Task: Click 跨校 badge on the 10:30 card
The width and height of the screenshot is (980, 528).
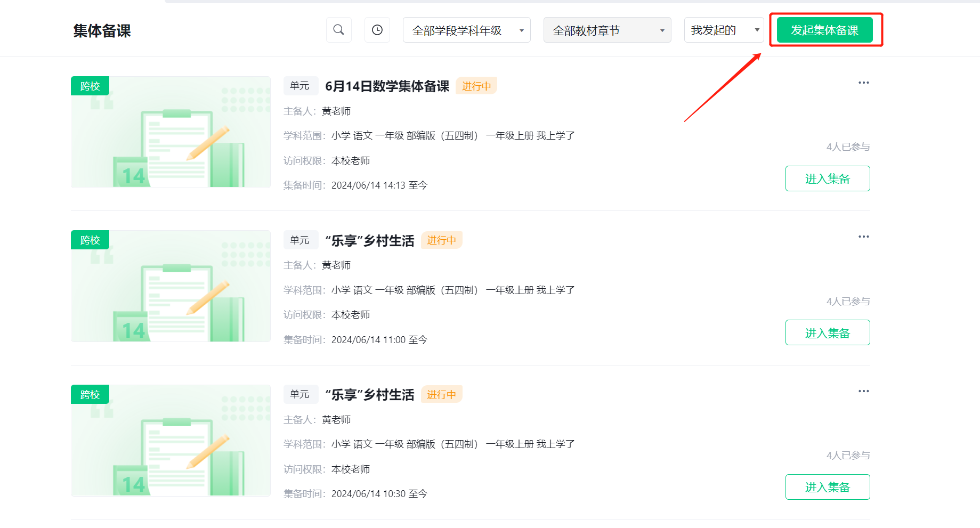Action: pyautogui.click(x=90, y=394)
